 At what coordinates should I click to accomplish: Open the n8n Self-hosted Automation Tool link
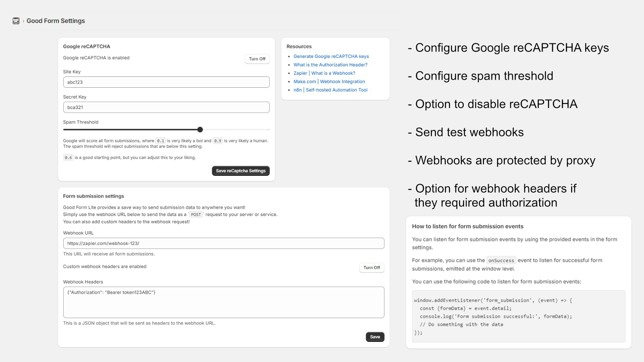[x=330, y=90]
